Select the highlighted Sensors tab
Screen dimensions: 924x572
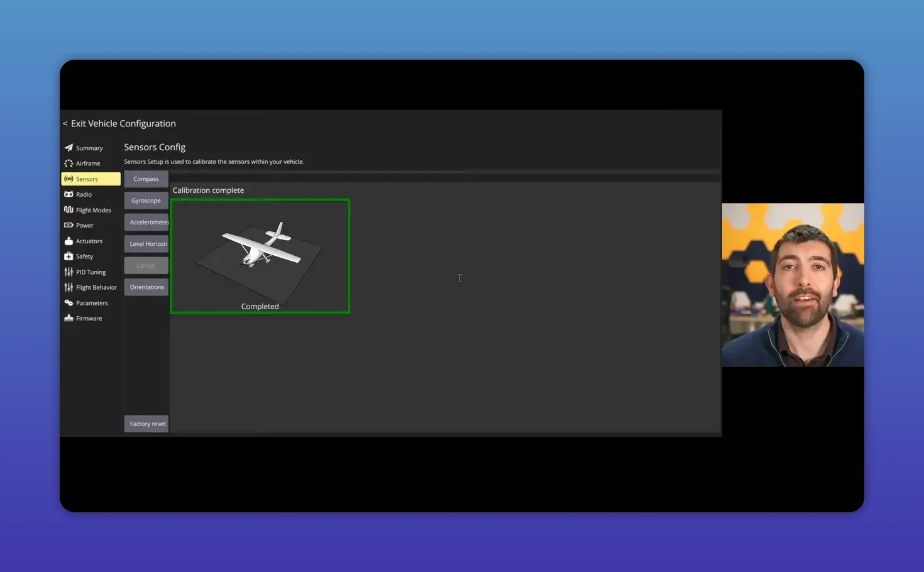tap(91, 179)
